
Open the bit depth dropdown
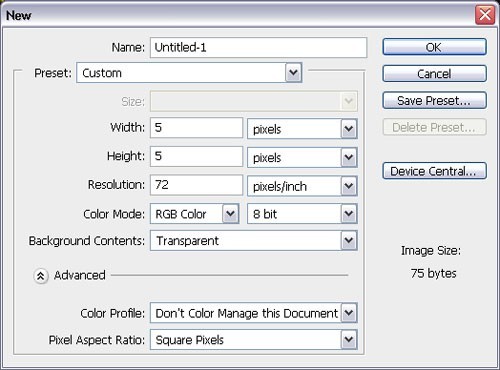(x=302, y=214)
